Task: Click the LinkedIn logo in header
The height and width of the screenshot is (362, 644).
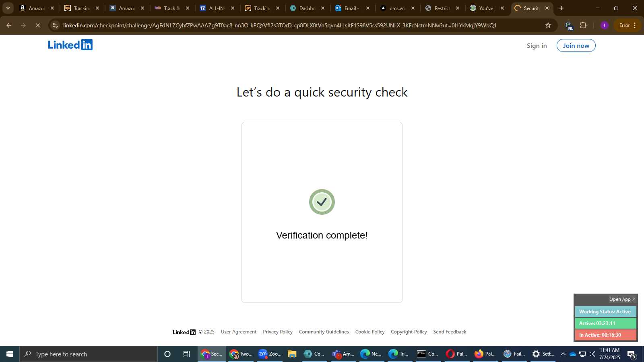Action: (70, 45)
